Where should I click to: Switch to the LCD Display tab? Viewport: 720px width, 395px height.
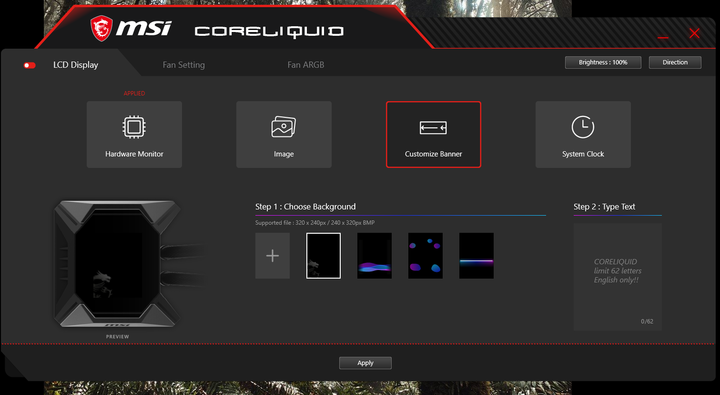tap(76, 65)
